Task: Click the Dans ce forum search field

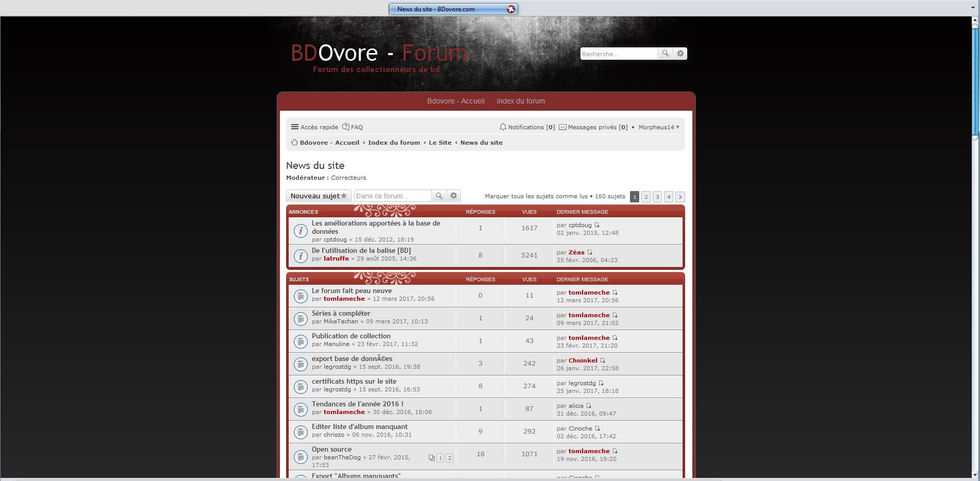Action: [x=393, y=196]
